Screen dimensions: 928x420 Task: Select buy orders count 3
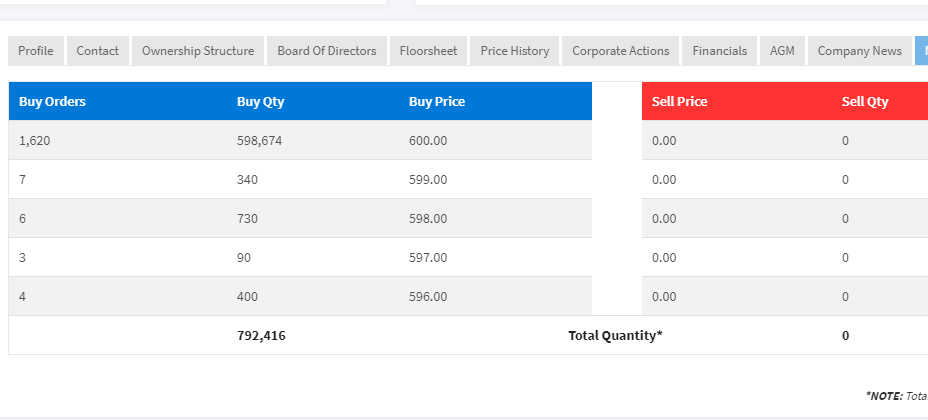pyautogui.click(x=22, y=258)
